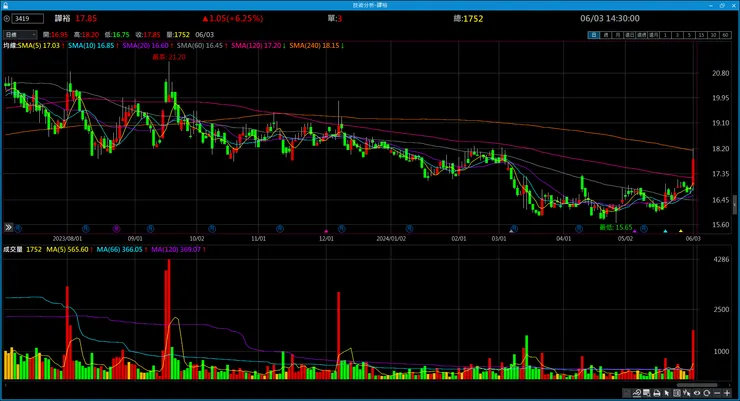Click the MA(5) 565.60 volume label
740x401 pixels.
[69, 249]
